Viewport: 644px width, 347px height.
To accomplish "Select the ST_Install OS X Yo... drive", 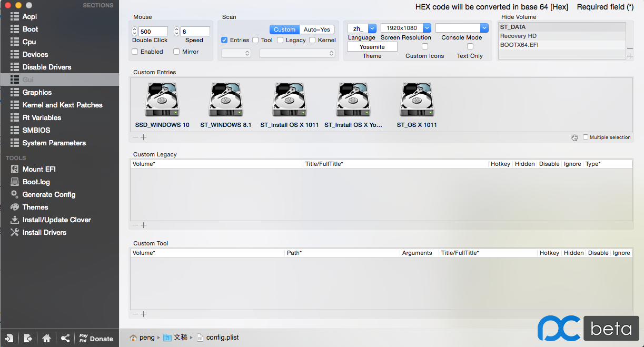I will [353, 105].
